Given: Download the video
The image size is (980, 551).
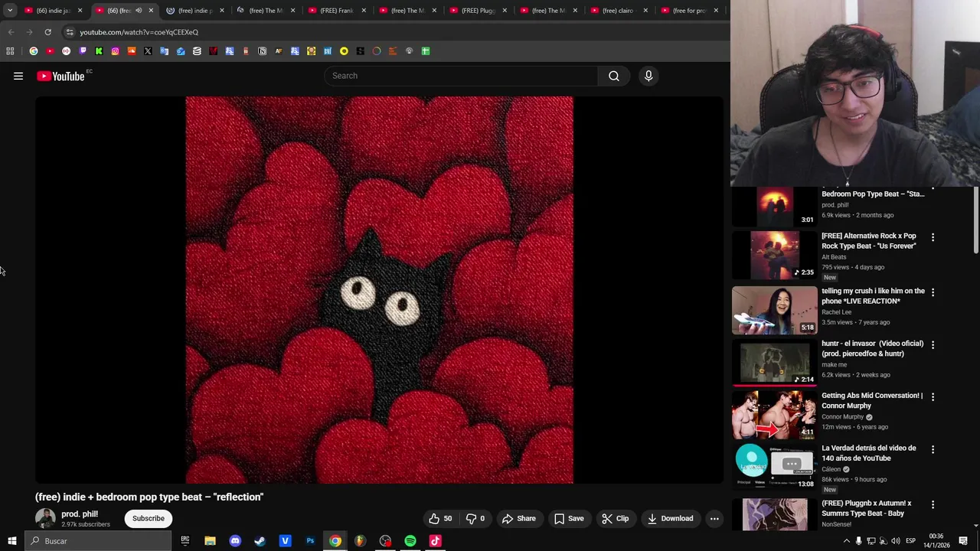Looking at the screenshot, I should click(x=670, y=518).
